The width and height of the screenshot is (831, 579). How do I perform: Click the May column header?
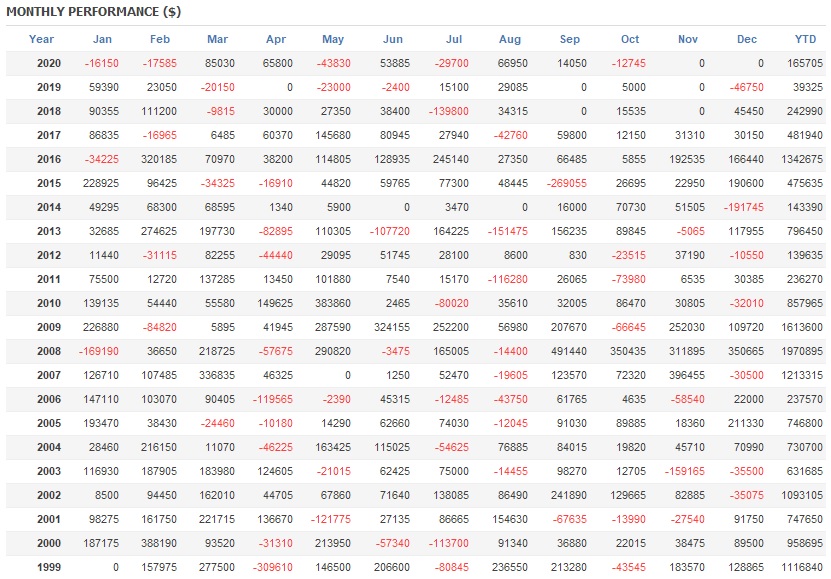pyautogui.click(x=333, y=39)
